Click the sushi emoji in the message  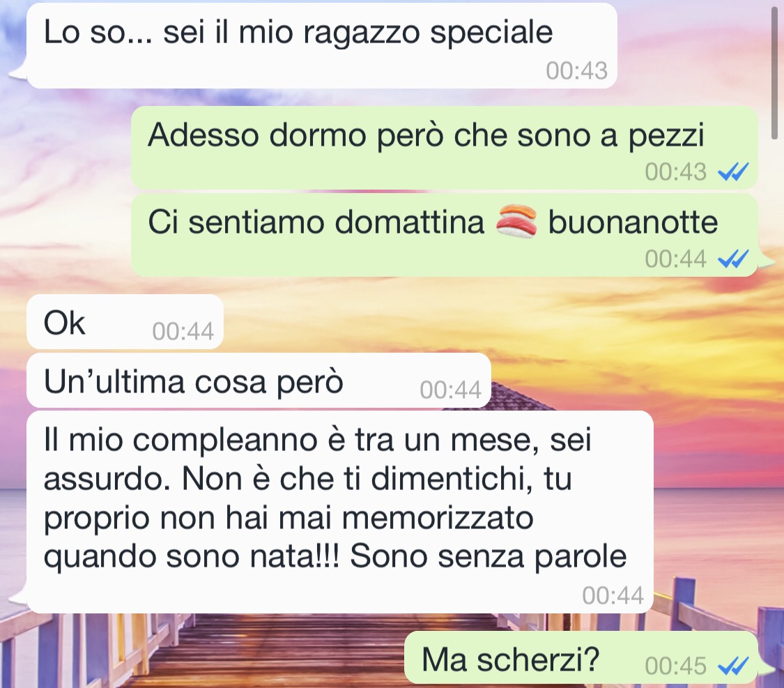[516, 221]
